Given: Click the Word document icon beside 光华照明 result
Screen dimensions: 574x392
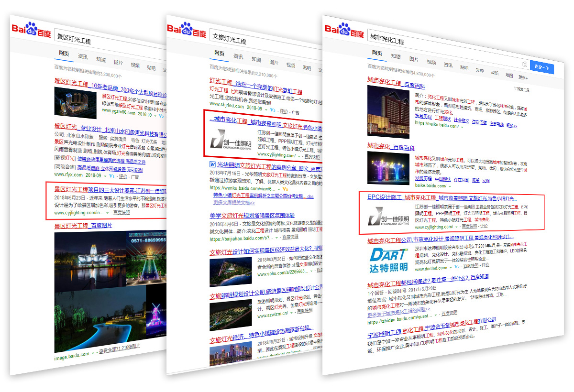Looking at the screenshot, I should [212, 165].
